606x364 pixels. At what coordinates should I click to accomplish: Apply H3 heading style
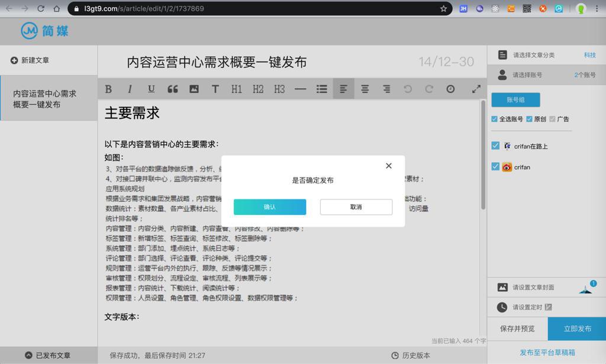pos(279,89)
